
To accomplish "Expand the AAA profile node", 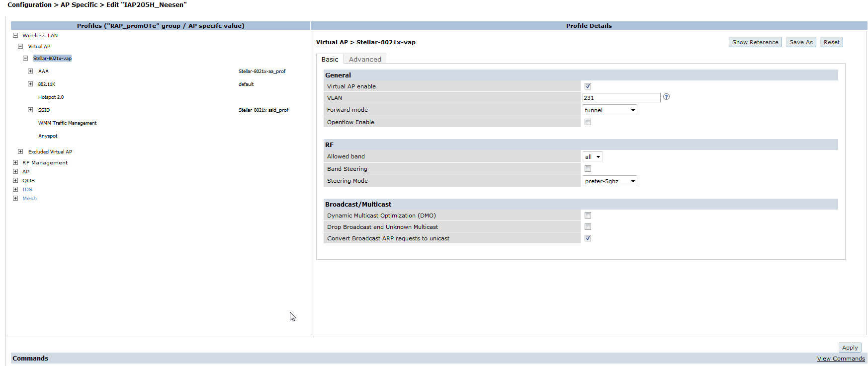I will click(x=30, y=71).
